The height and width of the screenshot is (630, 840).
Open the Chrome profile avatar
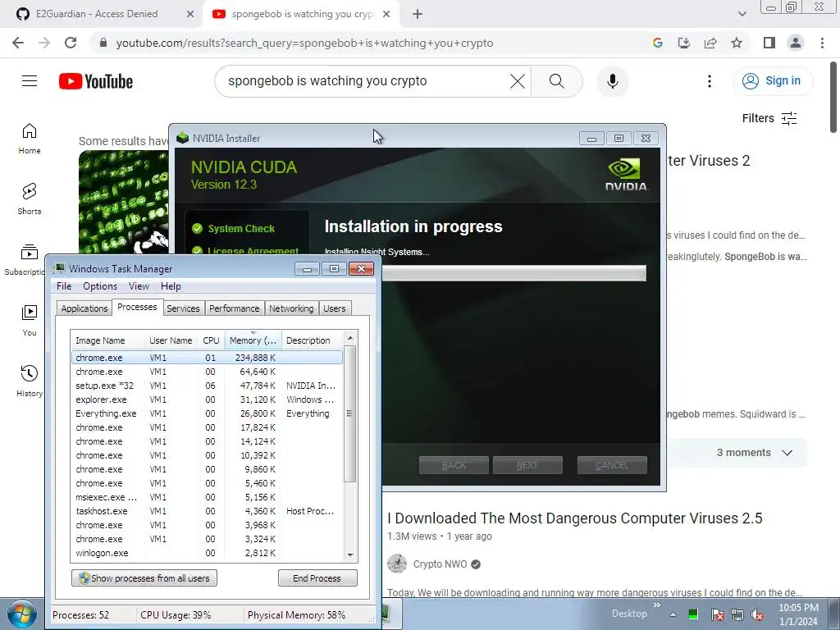tap(796, 43)
